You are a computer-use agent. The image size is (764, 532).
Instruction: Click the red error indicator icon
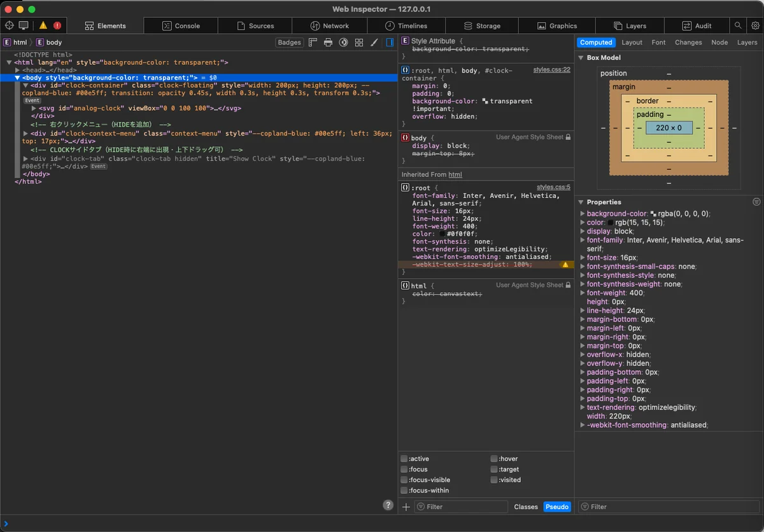click(x=57, y=25)
